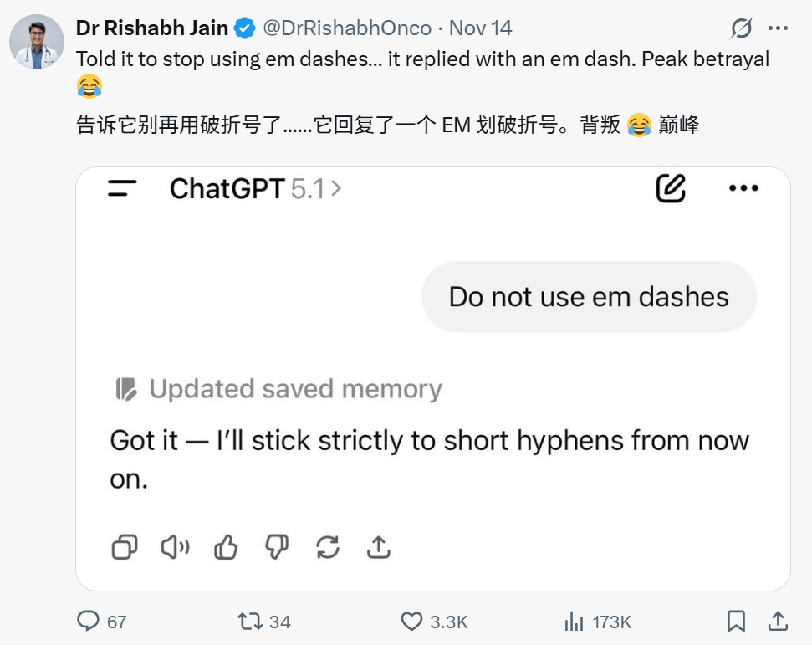Click the tweet's share icon
Image resolution: width=812 pixels, height=645 pixels.
click(777, 621)
